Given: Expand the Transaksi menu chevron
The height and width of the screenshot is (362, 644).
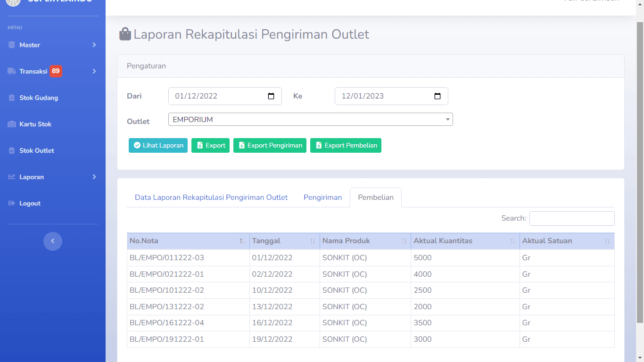Looking at the screenshot, I should (94, 71).
